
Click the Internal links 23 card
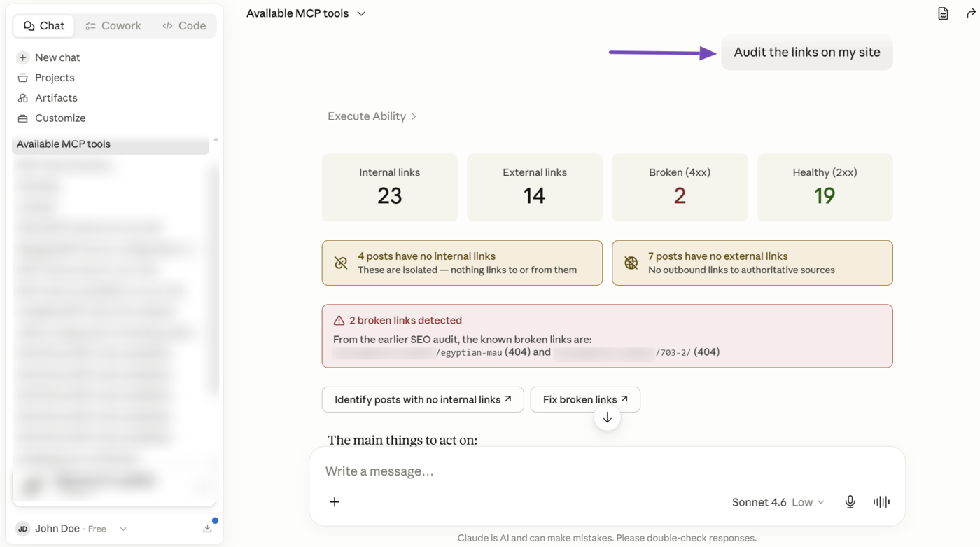click(x=390, y=188)
